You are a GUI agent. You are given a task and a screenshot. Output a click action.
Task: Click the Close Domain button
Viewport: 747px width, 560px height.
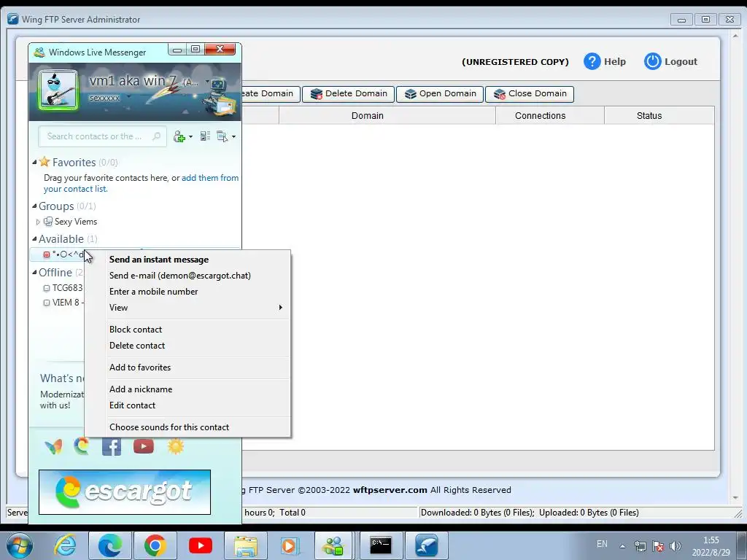pyautogui.click(x=530, y=94)
